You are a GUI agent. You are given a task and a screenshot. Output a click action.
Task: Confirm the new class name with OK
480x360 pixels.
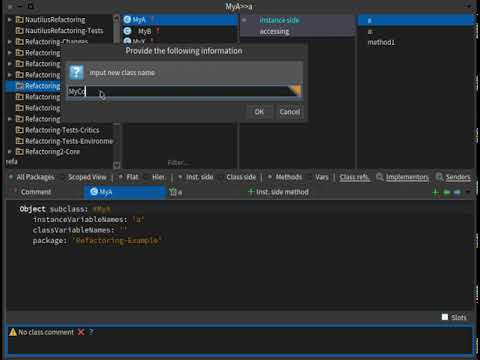coord(259,112)
